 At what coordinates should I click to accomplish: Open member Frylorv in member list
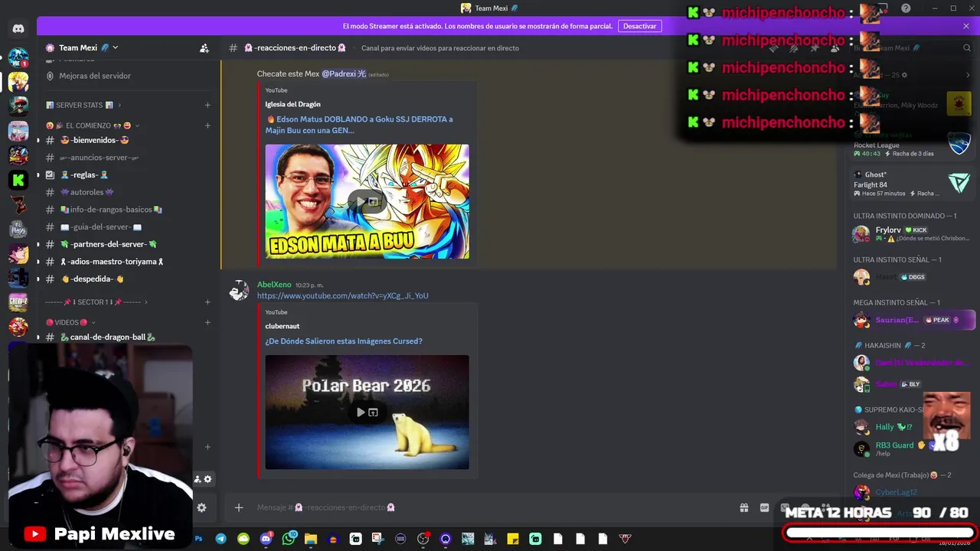click(x=910, y=234)
